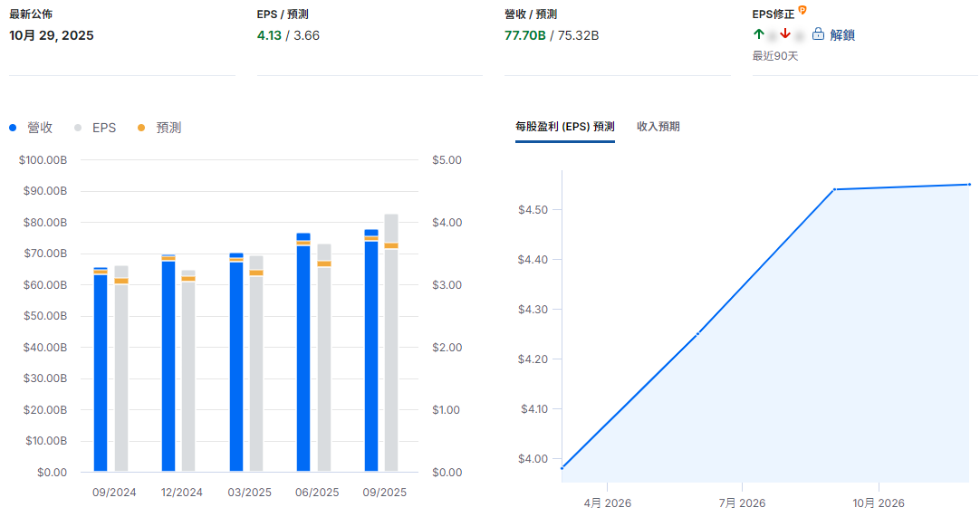Toggle the EPS series legend label

(104, 128)
